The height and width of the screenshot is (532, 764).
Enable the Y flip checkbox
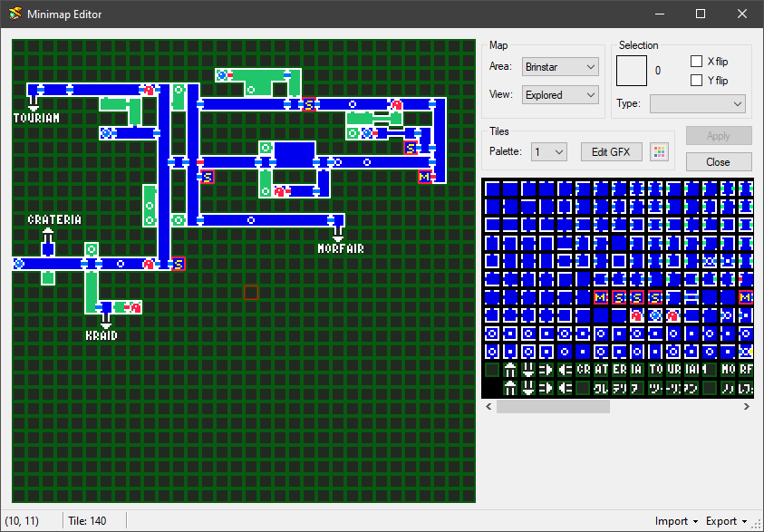[x=696, y=80]
